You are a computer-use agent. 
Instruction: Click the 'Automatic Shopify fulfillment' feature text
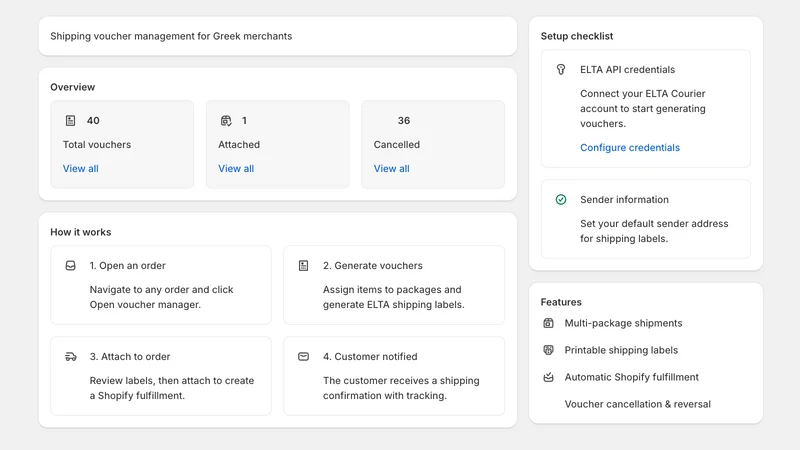click(x=632, y=377)
